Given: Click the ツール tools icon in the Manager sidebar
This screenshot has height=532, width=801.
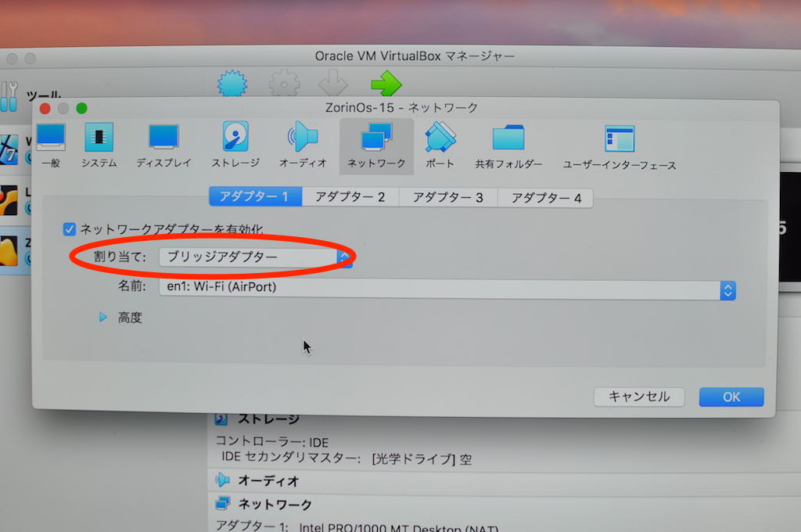Looking at the screenshot, I should click(9, 95).
